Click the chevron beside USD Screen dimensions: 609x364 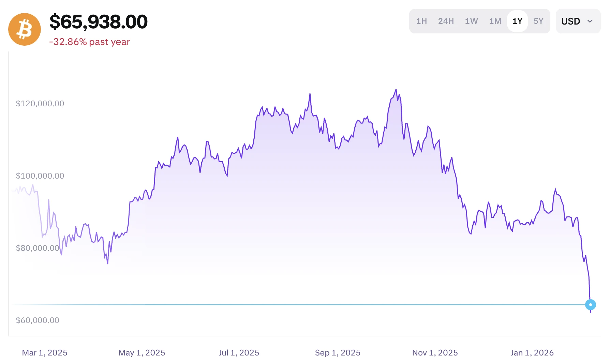tap(590, 21)
